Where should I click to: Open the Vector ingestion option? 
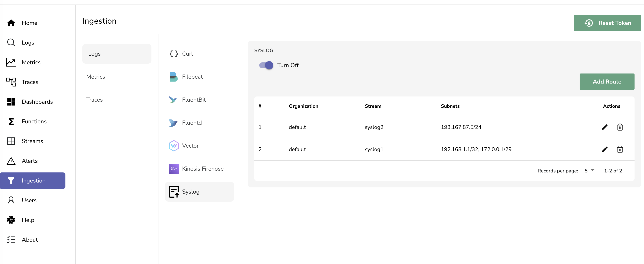pyautogui.click(x=190, y=146)
